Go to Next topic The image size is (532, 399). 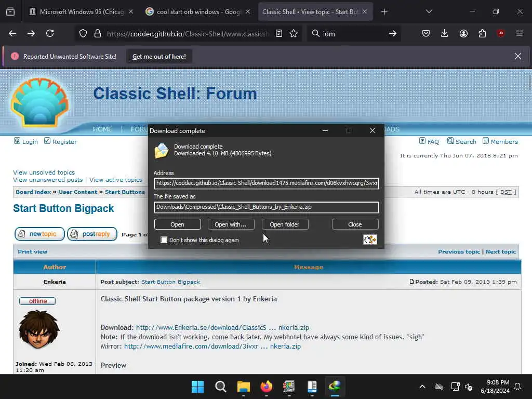click(x=501, y=252)
